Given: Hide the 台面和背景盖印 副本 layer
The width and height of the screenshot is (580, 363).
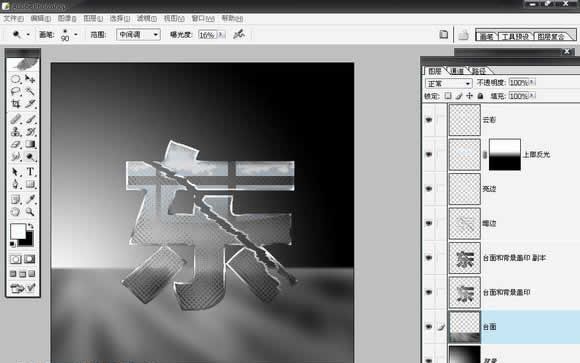Looking at the screenshot, I should pos(429,258).
